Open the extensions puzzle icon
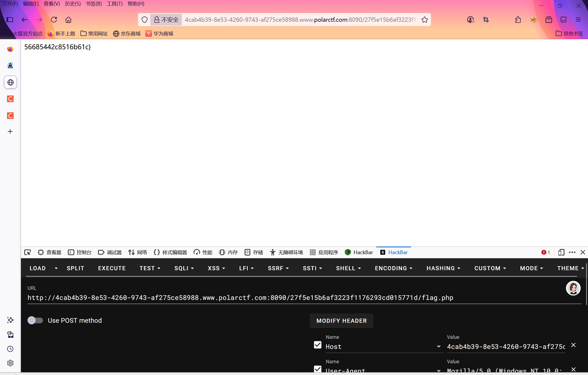This screenshot has width=588, height=375. [x=518, y=20]
